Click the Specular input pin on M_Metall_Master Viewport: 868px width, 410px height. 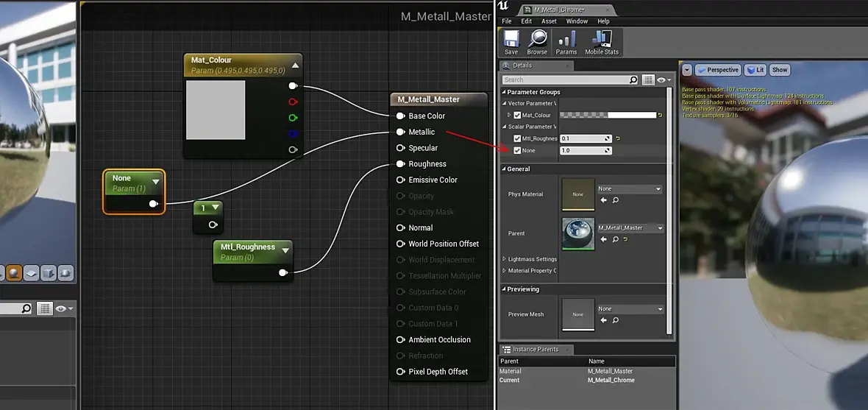[401, 148]
